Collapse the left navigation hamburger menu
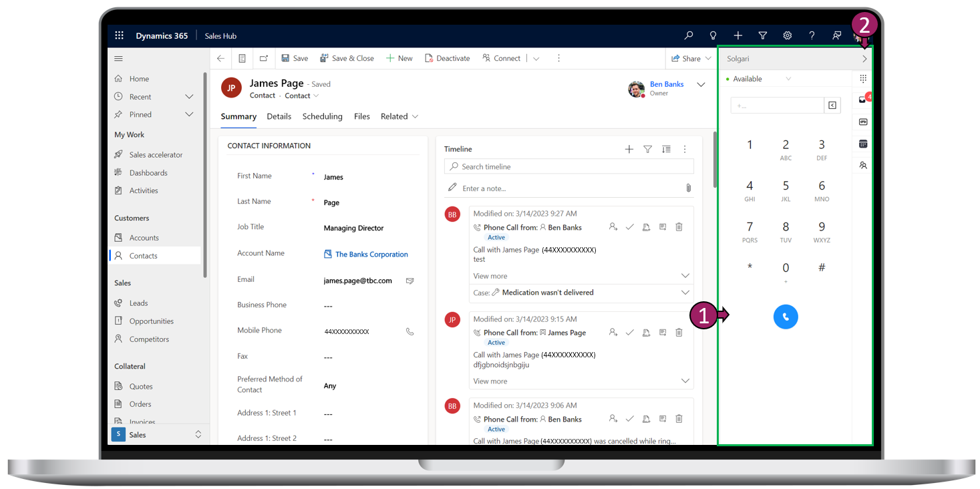The width and height of the screenshot is (980, 489). click(x=119, y=59)
